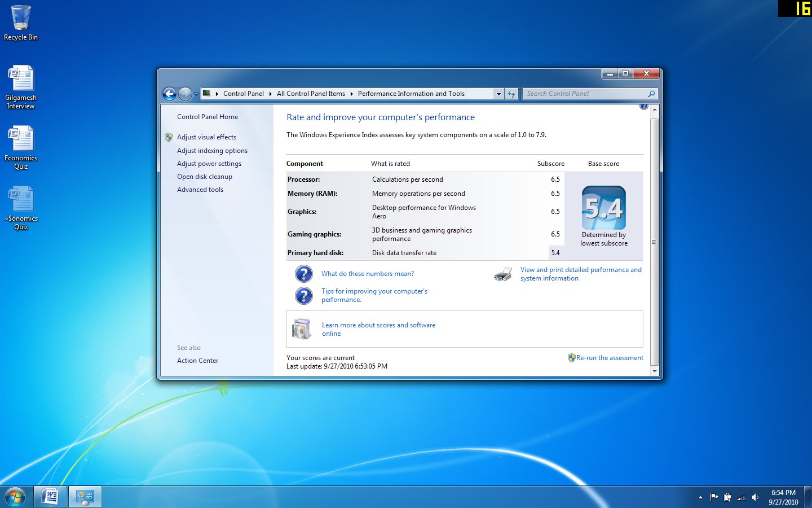
Task: Expand the root breadcrumb arrow before Control Panel
Action: tap(217, 94)
